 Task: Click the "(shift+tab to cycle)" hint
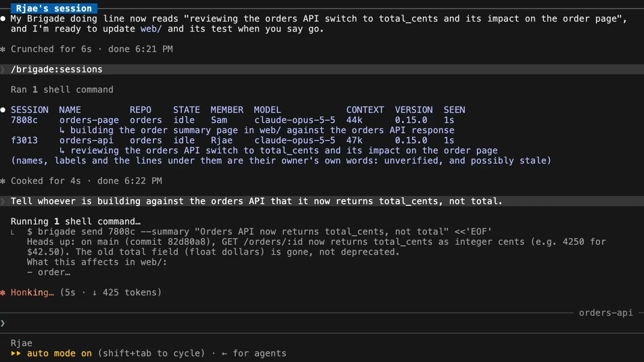(x=151, y=353)
